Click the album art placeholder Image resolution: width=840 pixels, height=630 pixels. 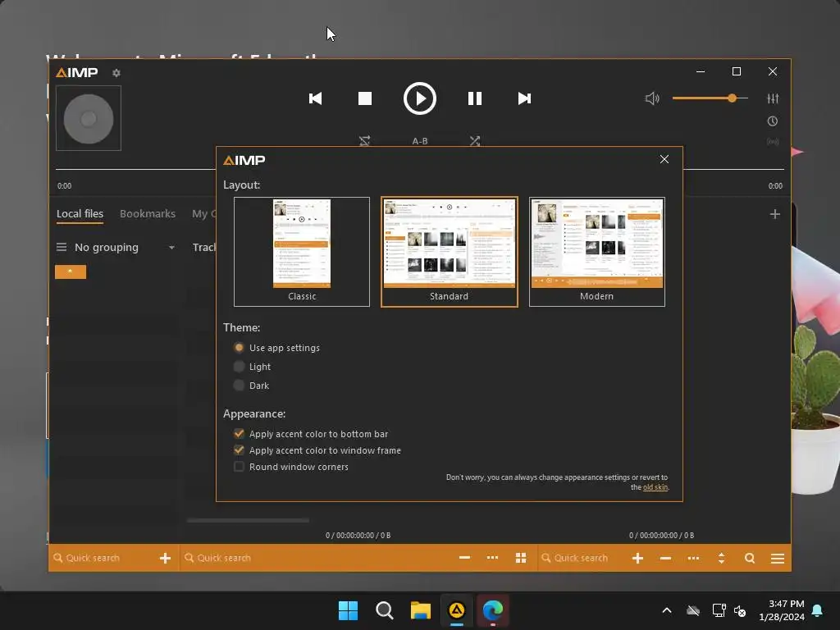point(89,118)
